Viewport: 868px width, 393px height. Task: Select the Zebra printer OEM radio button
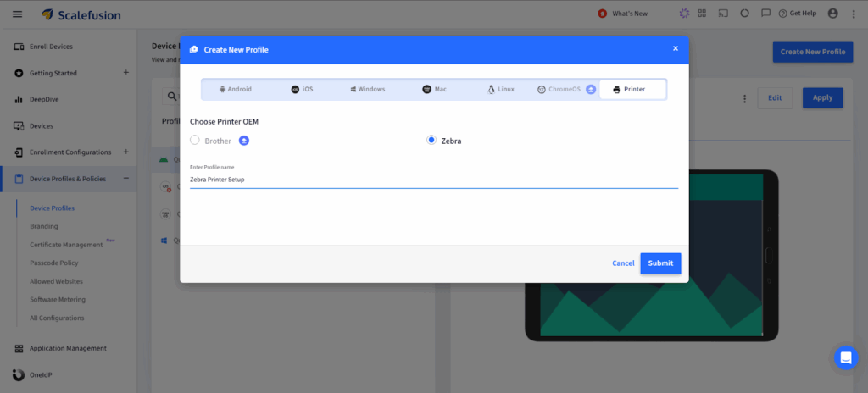click(x=431, y=141)
